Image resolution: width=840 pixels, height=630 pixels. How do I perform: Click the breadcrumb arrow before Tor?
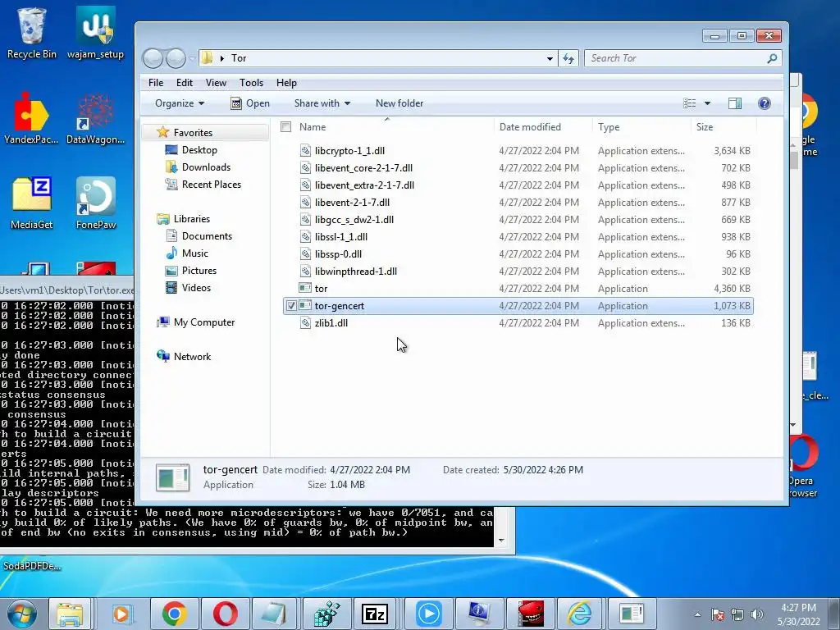221,58
